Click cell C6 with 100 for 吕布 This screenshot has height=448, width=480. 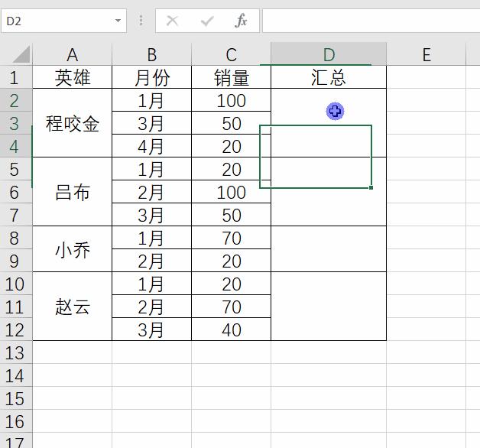click(x=231, y=192)
